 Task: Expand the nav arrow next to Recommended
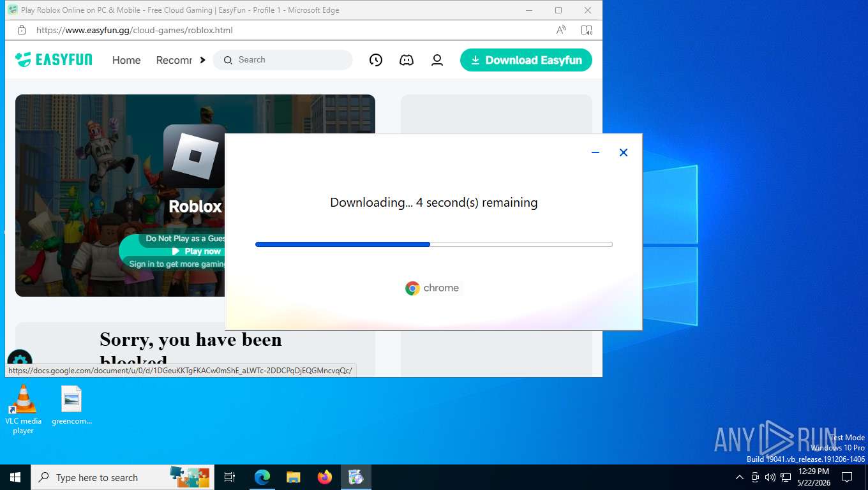(202, 60)
